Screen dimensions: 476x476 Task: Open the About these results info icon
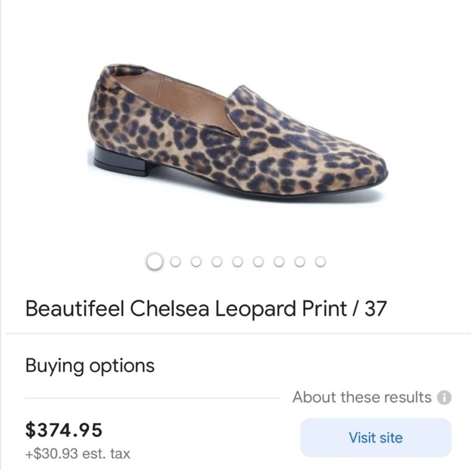click(x=444, y=397)
